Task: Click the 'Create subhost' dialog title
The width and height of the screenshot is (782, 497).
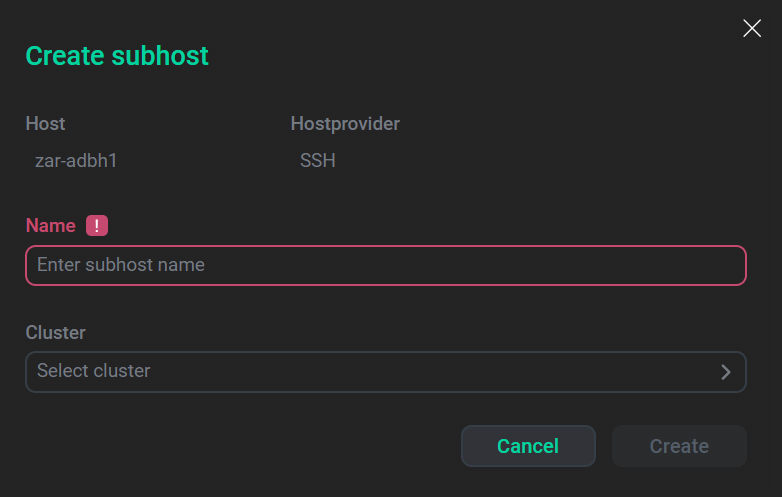Action: [117, 56]
